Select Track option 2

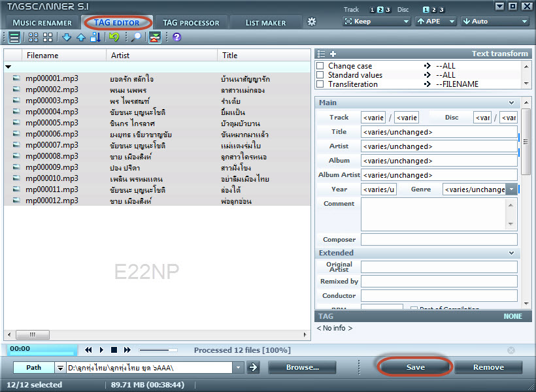pyautogui.click(x=380, y=10)
